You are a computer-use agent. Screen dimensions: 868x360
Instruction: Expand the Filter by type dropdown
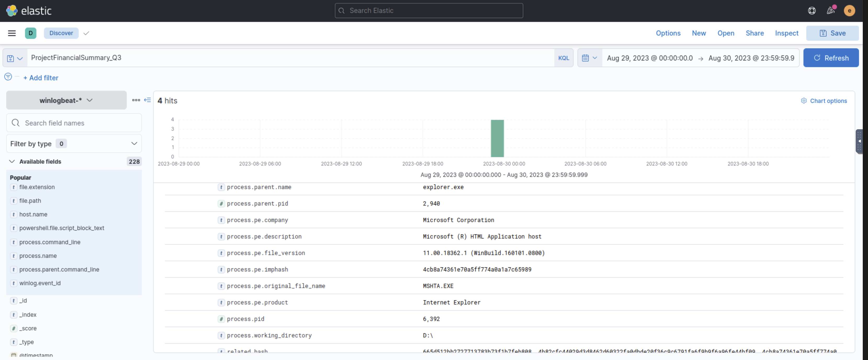click(x=74, y=144)
